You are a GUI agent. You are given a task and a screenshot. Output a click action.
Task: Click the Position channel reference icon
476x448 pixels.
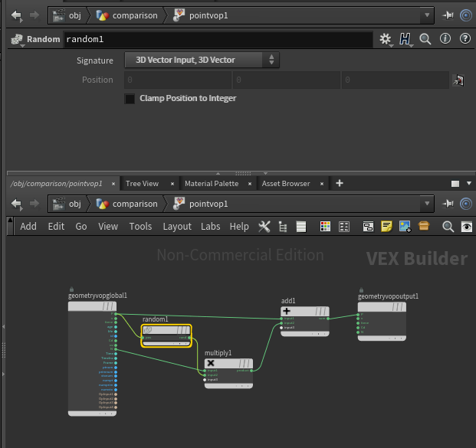pos(458,80)
